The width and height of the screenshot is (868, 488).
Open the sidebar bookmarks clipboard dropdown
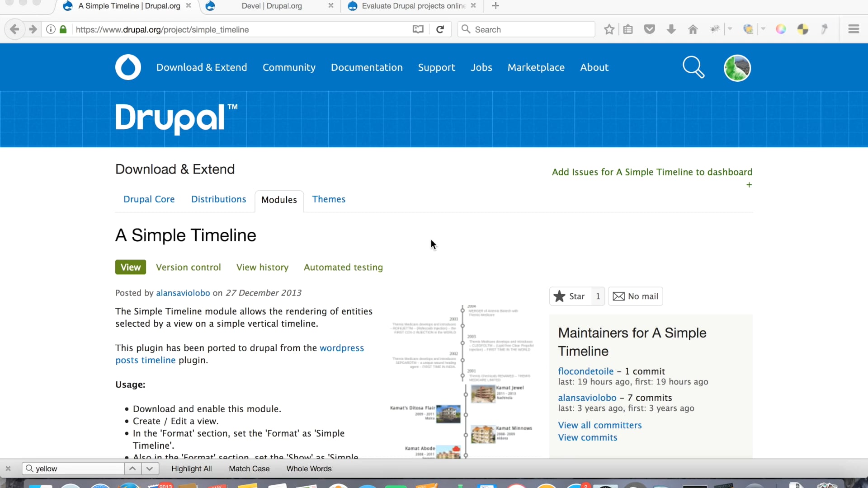(x=628, y=29)
